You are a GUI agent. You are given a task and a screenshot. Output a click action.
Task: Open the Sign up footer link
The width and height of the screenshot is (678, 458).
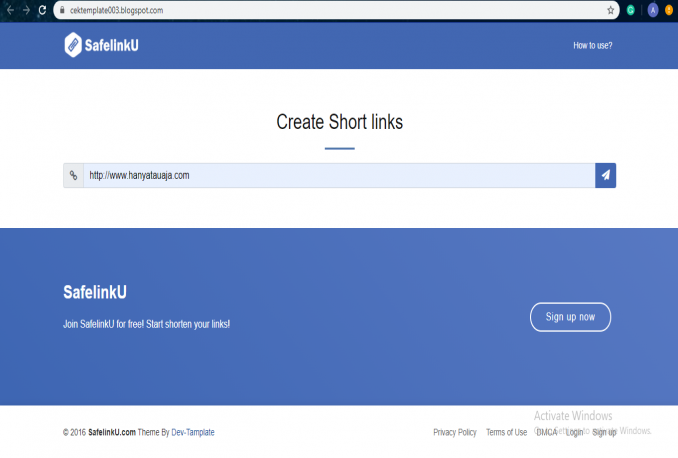tap(604, 432)
